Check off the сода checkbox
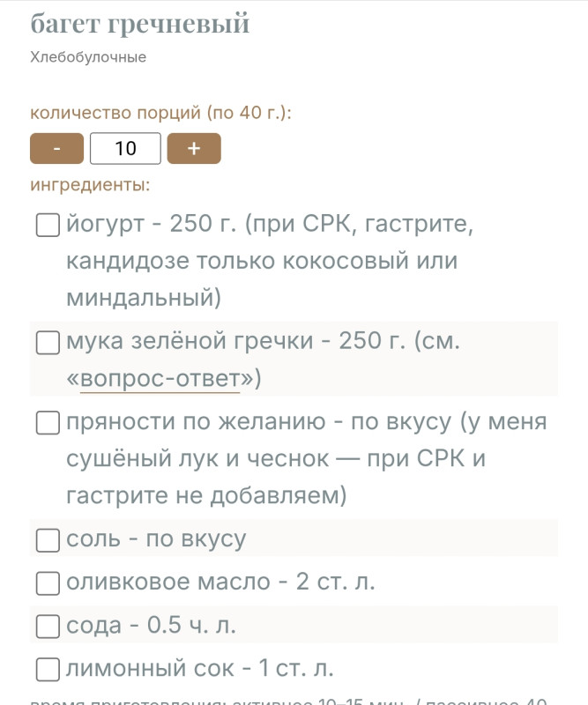Viewport: 588px width, 705px height. coord(47,626)
